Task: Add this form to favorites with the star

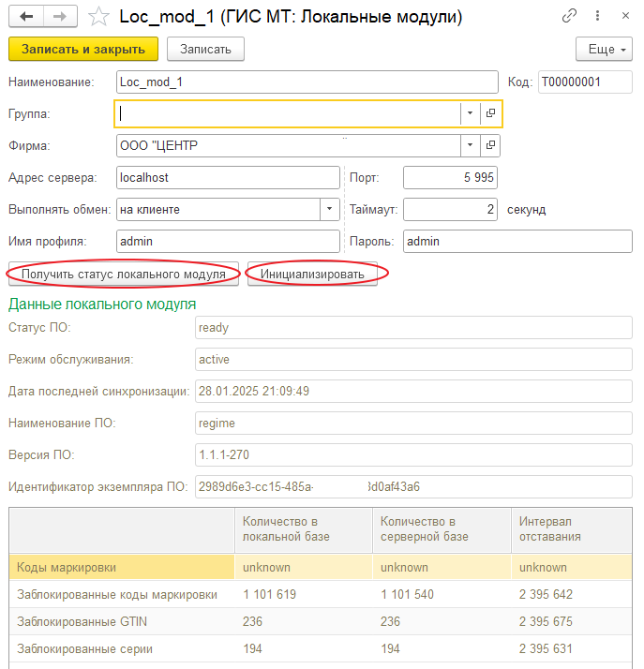Action: pos(97,17)
